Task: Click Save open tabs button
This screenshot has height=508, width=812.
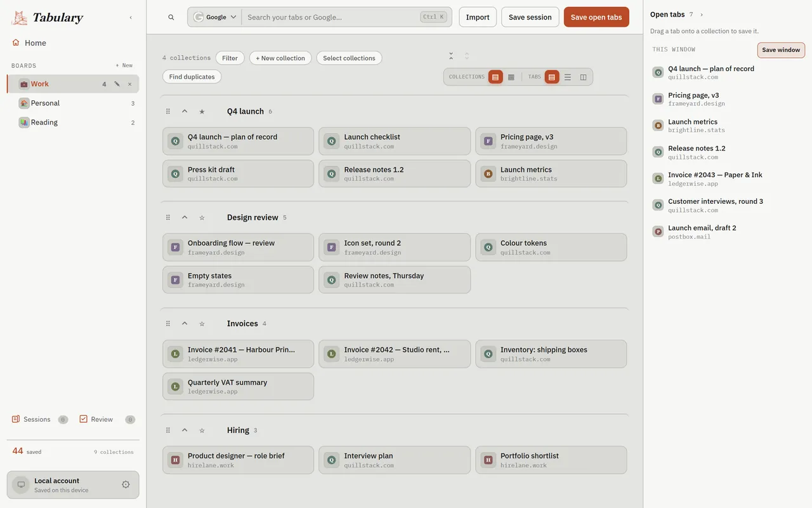Action: pos(596,17)
